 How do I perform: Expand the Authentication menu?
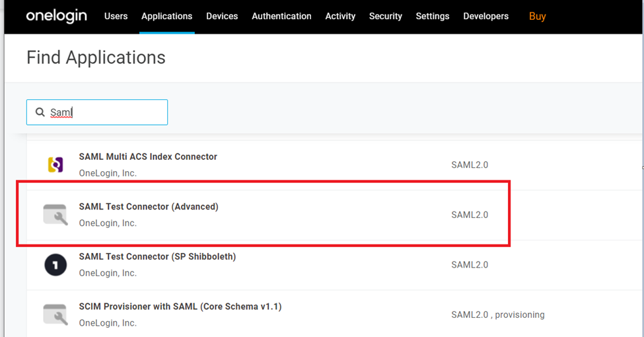(281, 16)
